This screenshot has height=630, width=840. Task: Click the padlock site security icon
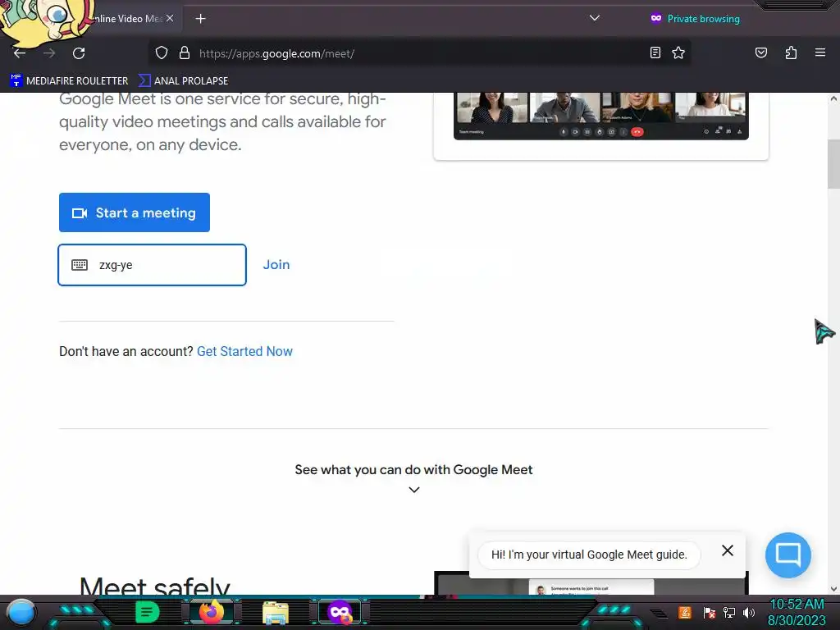pos(185,53)
